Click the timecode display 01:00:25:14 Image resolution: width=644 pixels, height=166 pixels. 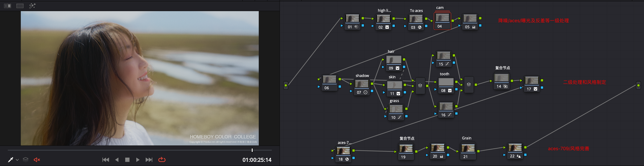[x=257, y=160]
